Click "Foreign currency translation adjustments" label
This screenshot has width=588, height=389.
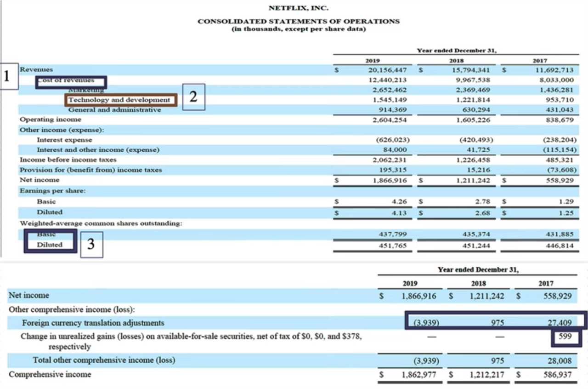93,323
